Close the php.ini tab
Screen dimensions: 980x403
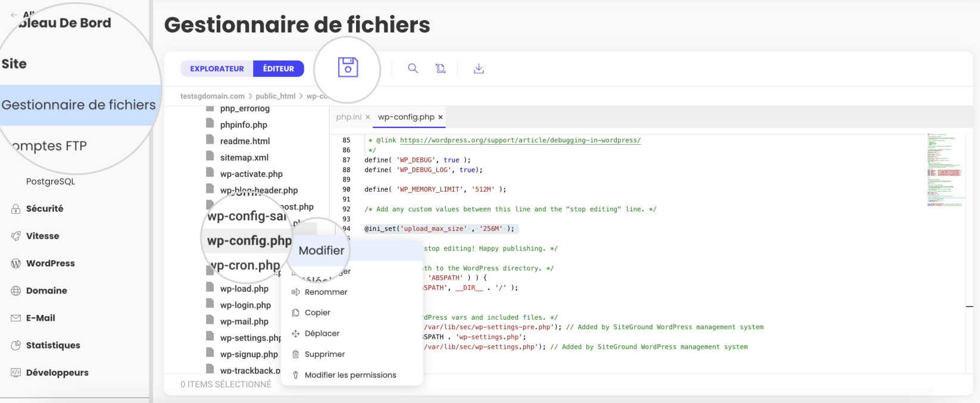point(367,117)
